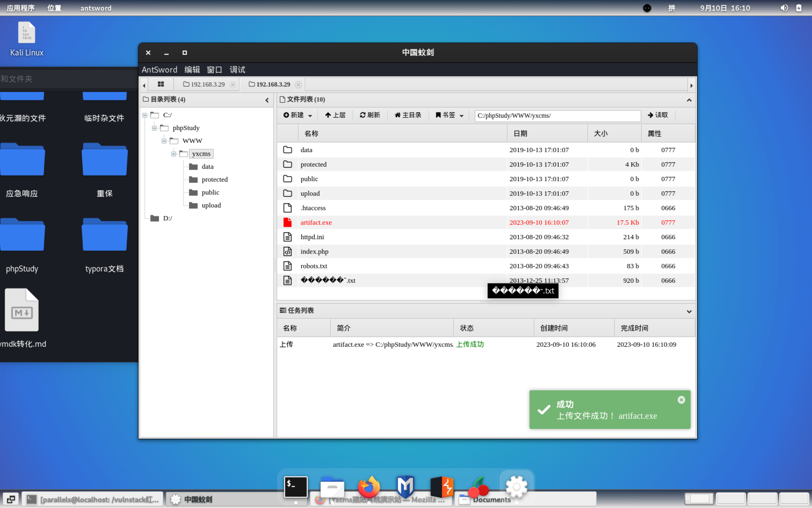This screenshot has height=508, width=812.
Task: Open the files manager dock icon
Action: 332,487
